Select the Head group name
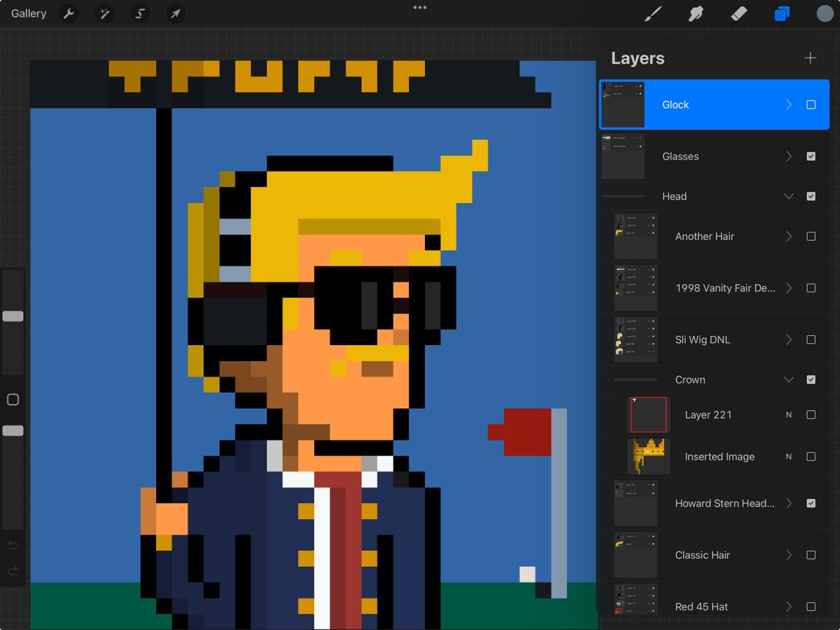 coord(674,196)
